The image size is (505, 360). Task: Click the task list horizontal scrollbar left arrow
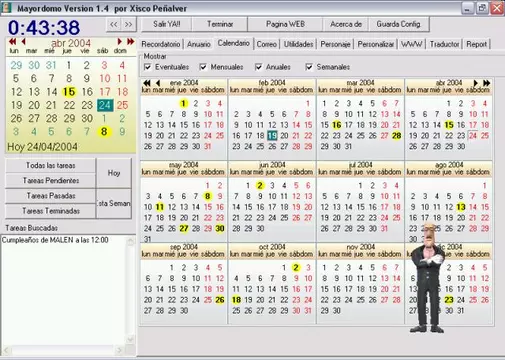pyautogui.click(x=6, y=350)
